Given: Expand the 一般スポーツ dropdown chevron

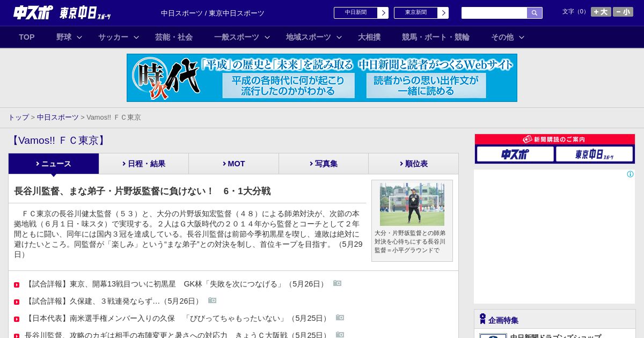Looking at the screenshot, I should (267, 37).
